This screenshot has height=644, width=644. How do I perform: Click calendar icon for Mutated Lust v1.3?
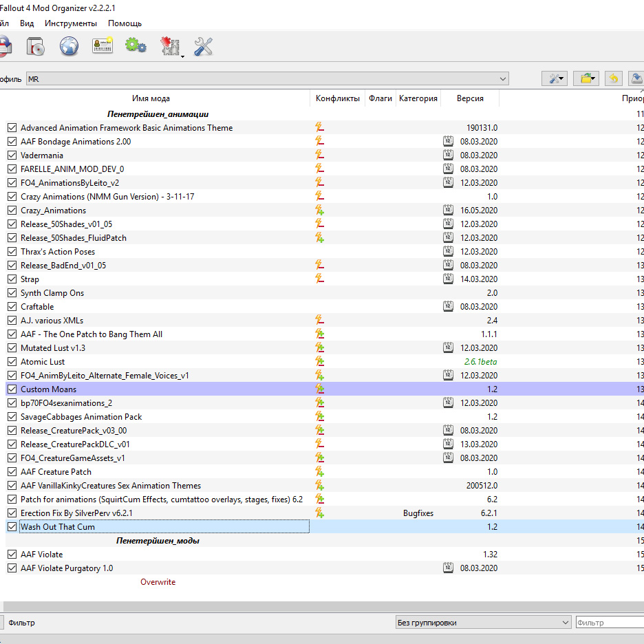[448, 348]
